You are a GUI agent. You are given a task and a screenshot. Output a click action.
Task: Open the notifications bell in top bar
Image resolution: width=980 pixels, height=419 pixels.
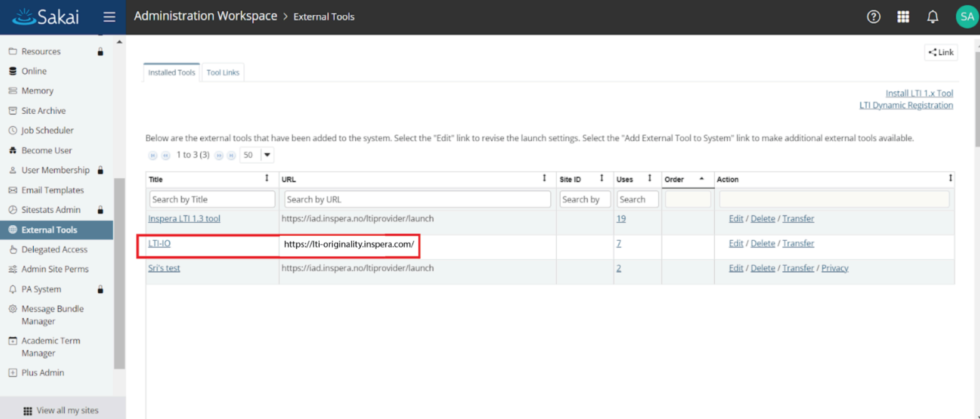[932, 17]
